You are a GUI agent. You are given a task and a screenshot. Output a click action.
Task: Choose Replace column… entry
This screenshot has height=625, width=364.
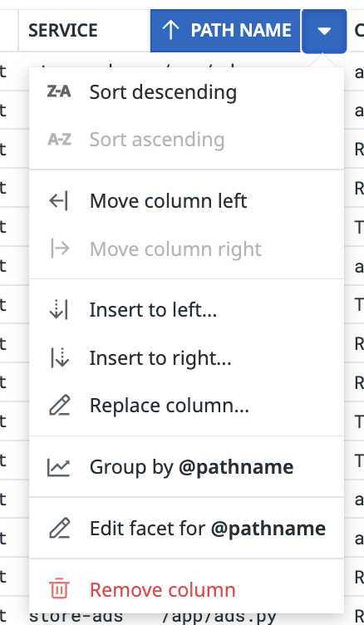(186, 406)
